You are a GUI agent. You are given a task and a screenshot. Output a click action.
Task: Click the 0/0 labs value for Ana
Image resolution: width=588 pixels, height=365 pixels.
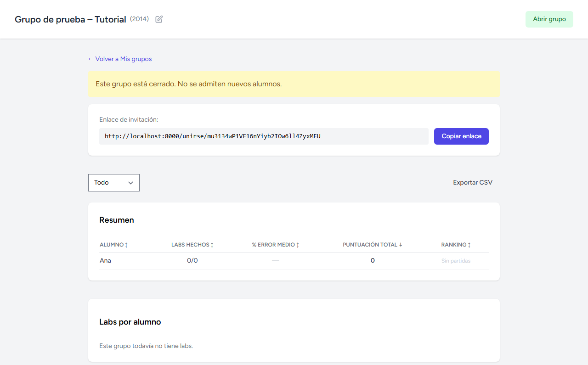coord(192,261)
